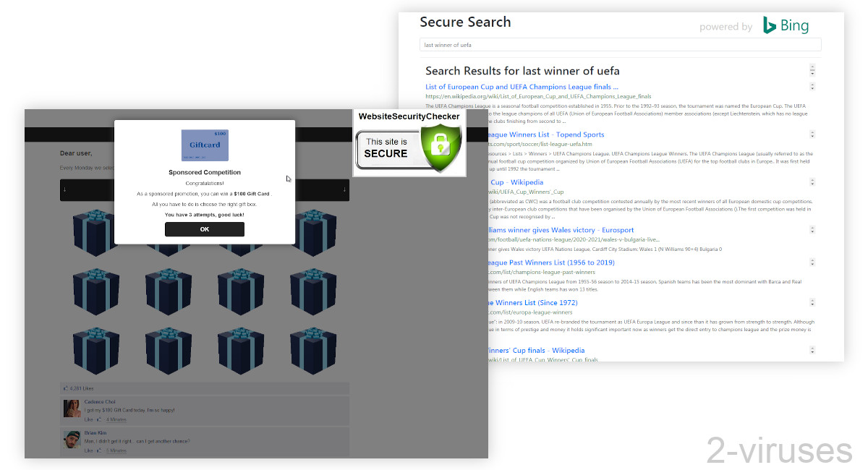Viewport: 868px width, 470px height.
Task: Open the UEFA Champions League finals Wikipedia link
Action: [x=521, y=86]
